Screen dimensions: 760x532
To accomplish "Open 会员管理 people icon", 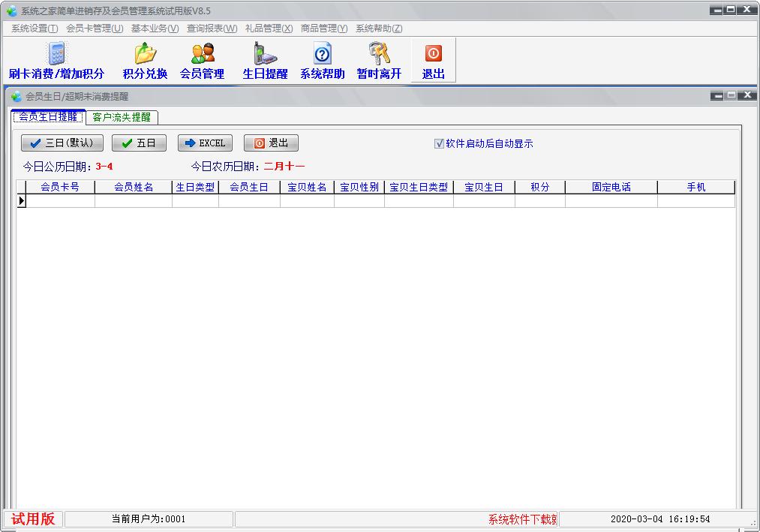I will click(x=202, y=54).
